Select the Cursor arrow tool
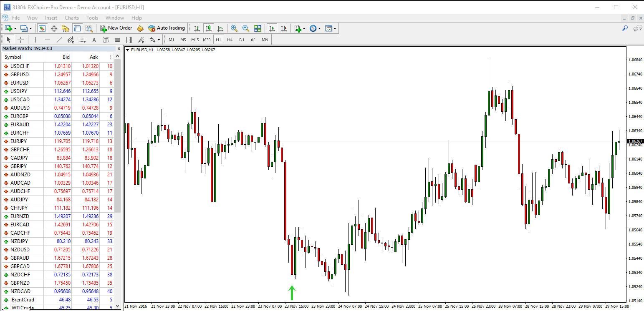The image size is (644, 311). (x=9, y=40)
